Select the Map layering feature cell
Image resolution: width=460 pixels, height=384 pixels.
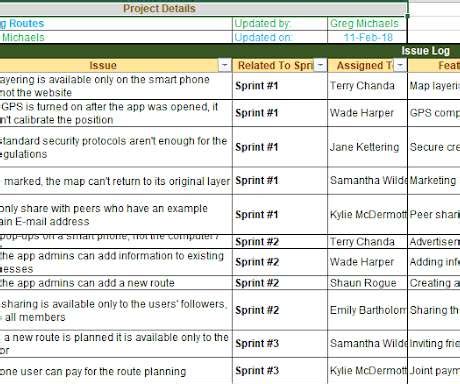[434, 86]
